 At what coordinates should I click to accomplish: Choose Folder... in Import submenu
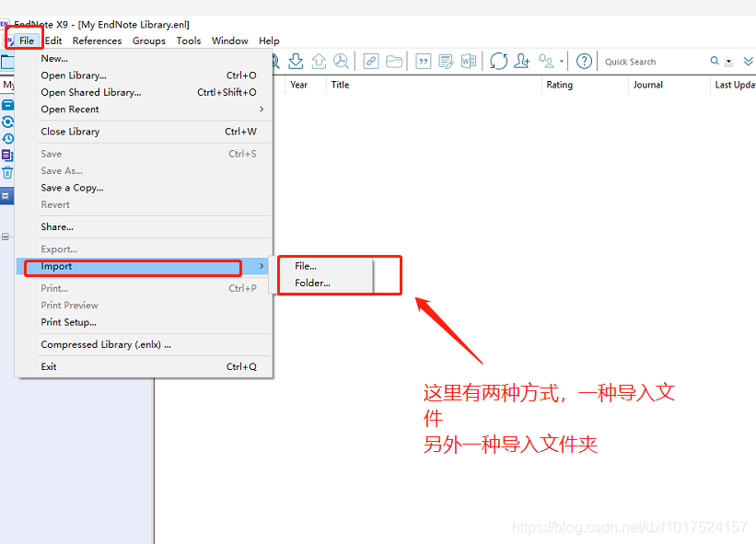click(x=325, y=283)
